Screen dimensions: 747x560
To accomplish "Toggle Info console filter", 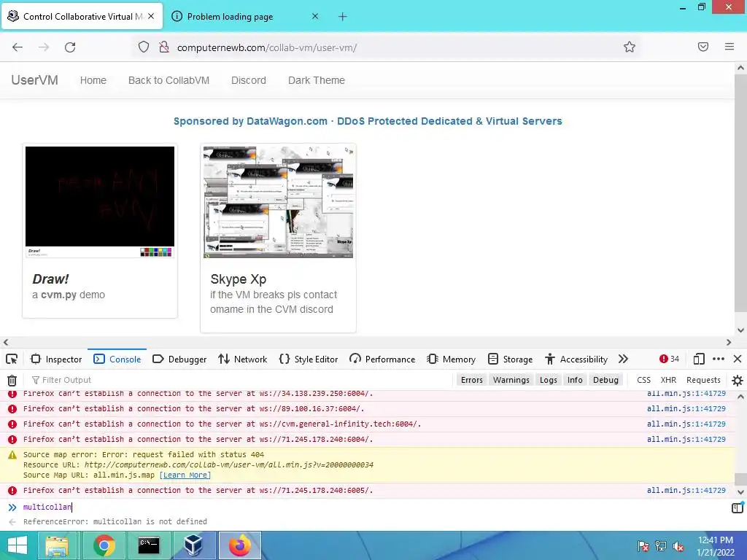I will coord(575,380).
